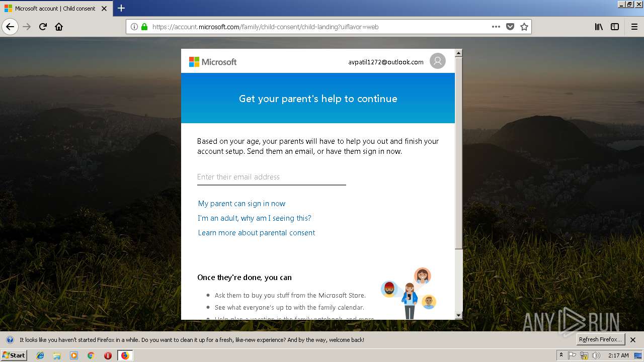644x362 pixels.
Task: Open Action Center flag icon
Action: point(572,355)
